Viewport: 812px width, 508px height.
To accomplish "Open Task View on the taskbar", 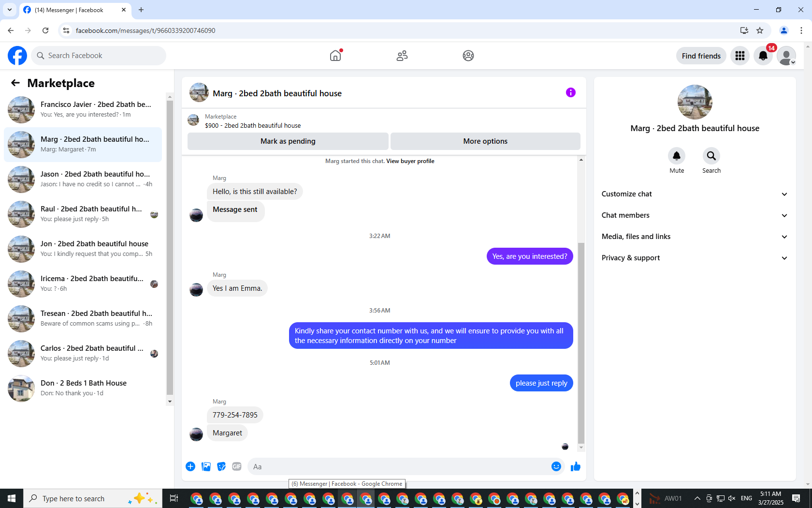I will [174, 498].
